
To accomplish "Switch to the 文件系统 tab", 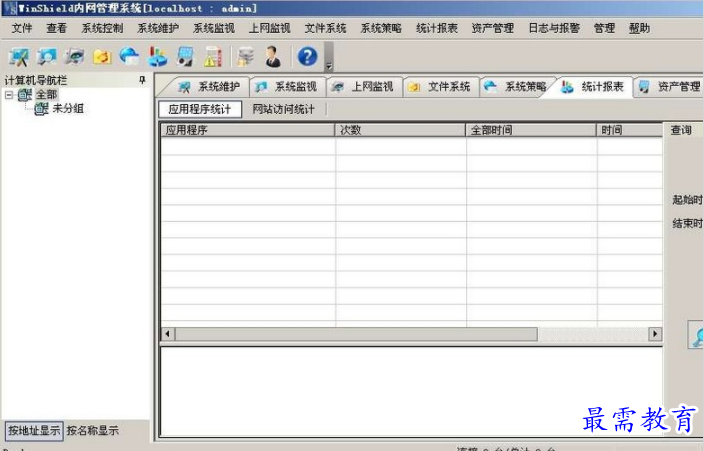I will pyautogui.click(x=440, y=87).
